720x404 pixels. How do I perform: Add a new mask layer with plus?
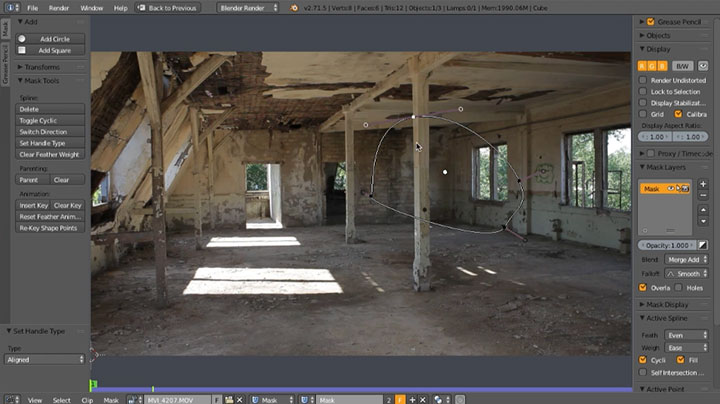coord(703,184)
